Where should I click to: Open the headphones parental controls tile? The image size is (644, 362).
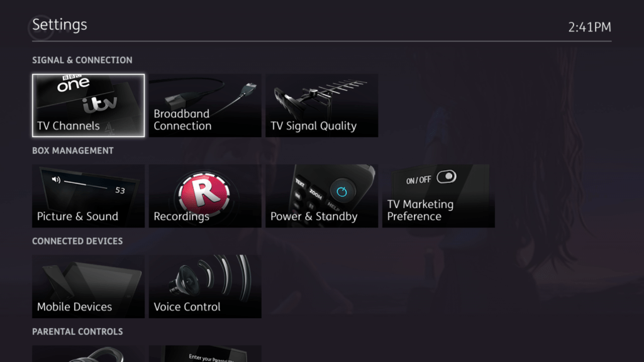click(x=88, y=354)
